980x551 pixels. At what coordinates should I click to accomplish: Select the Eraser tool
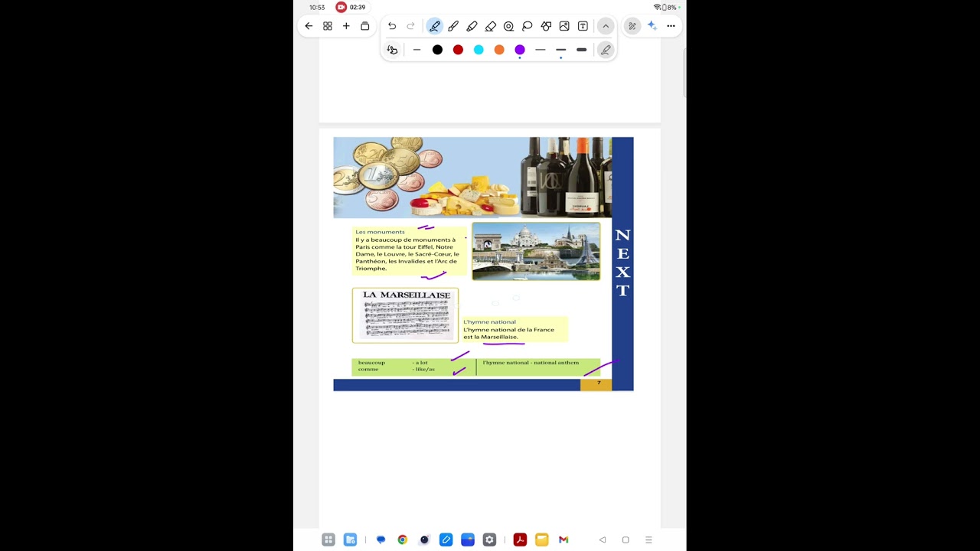491,26
